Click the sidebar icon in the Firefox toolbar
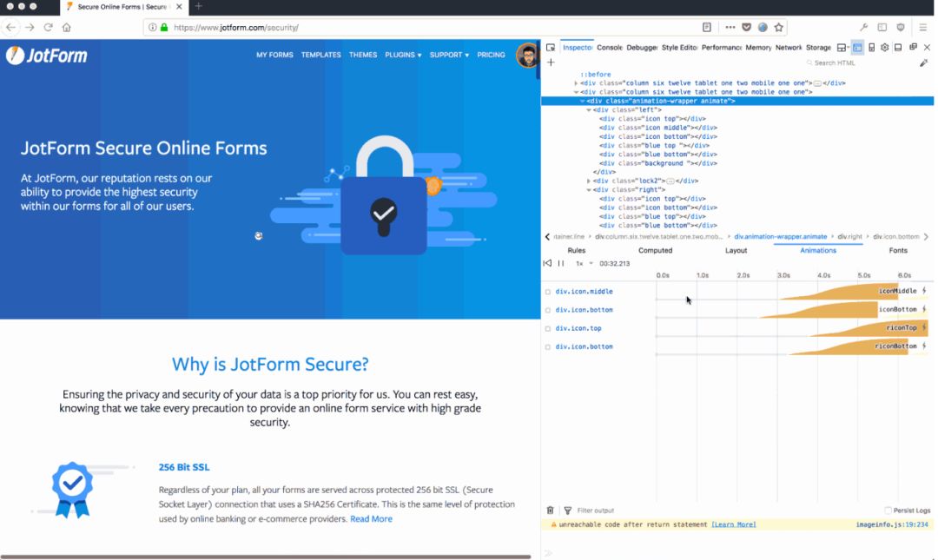 pos(882,27)
